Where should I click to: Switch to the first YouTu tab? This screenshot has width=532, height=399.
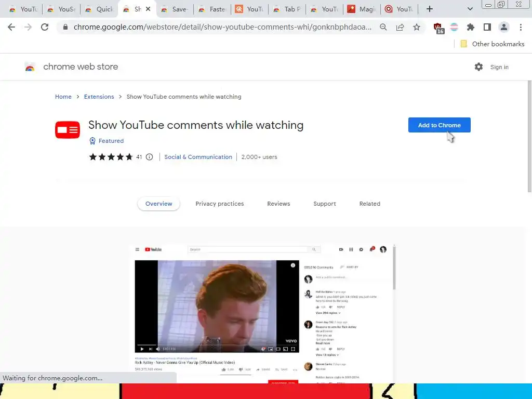click(24, 9)
